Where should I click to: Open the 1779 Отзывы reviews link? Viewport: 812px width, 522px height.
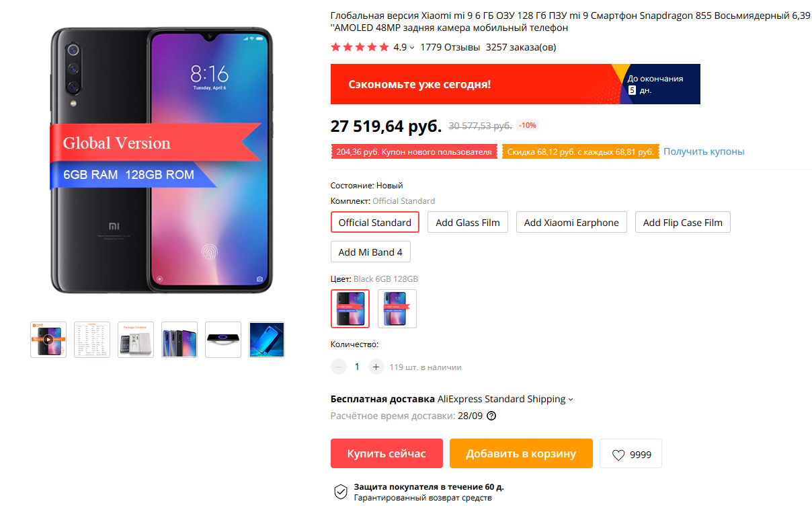click(450, 47)
